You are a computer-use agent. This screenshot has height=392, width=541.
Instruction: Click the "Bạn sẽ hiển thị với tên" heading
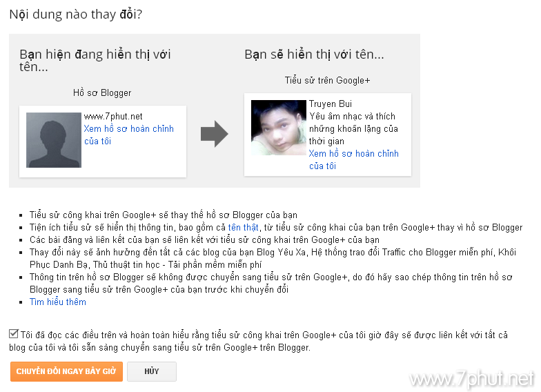pyautogui.click(x=315, y=55)
